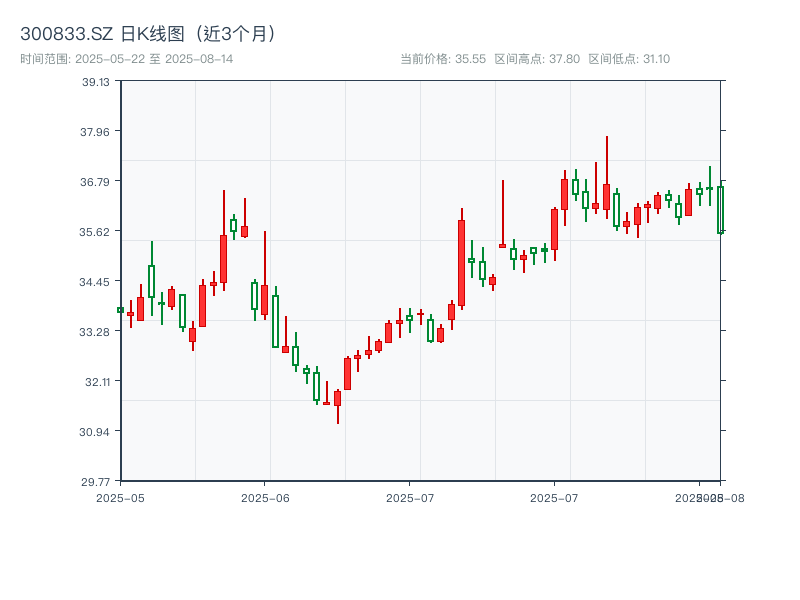
Task: Select the last hollow green candle at right edge
Action: [x=720, y=209]
